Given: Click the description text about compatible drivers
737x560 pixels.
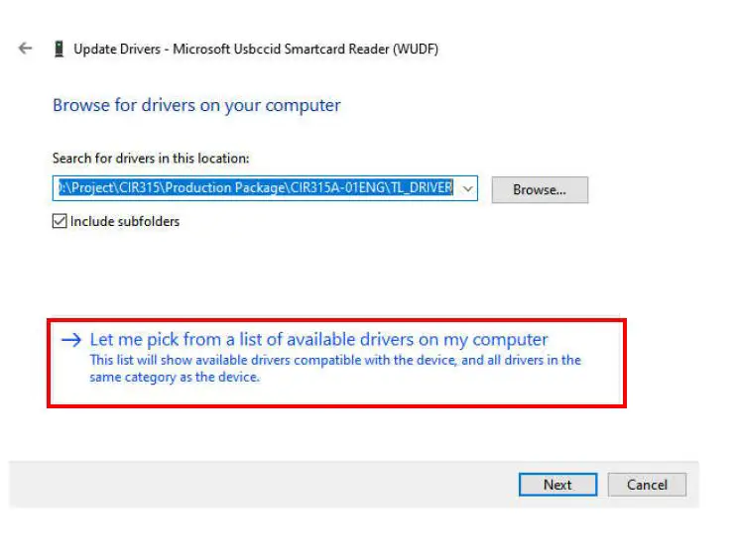Looking at the screenshot, I should tap(335, 360).
